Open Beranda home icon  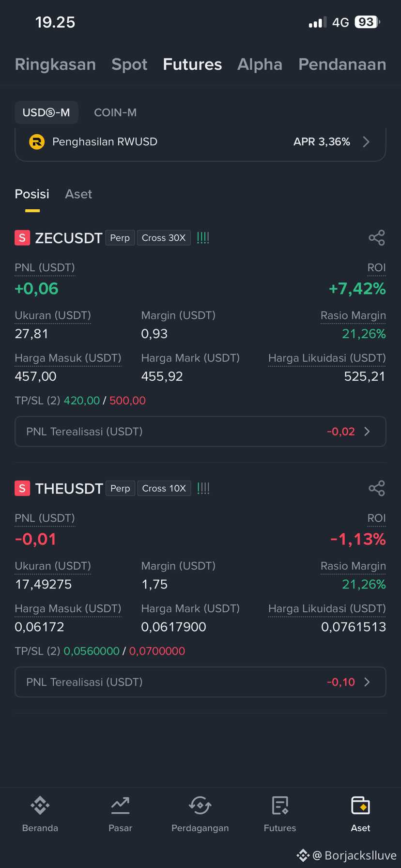[x=40, y=806]
